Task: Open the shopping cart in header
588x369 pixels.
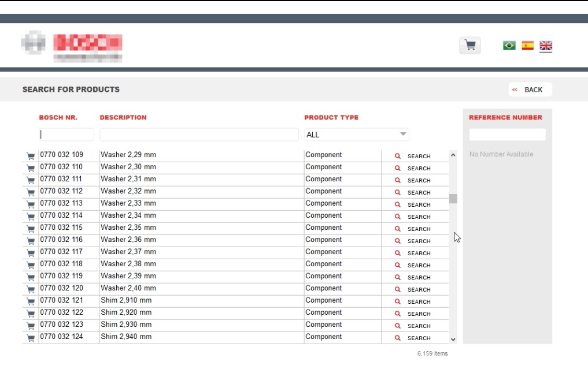Action: [470, 46]
